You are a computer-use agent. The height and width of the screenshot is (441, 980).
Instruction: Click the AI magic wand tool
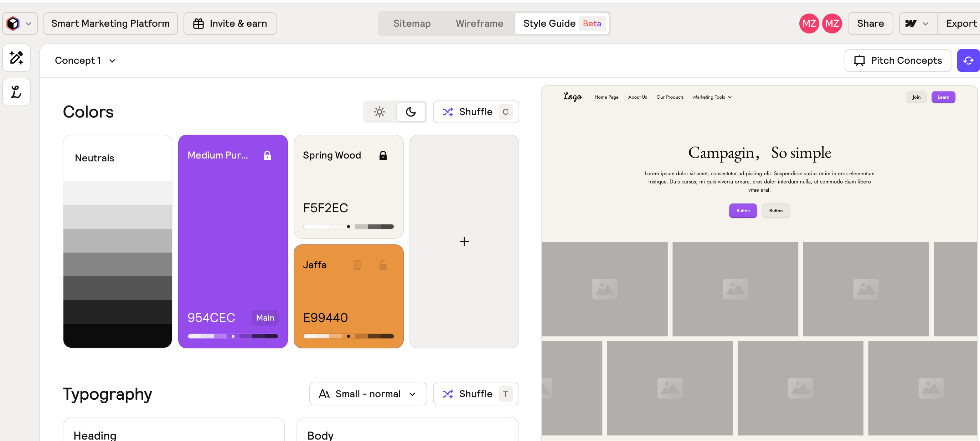(16, 58)
